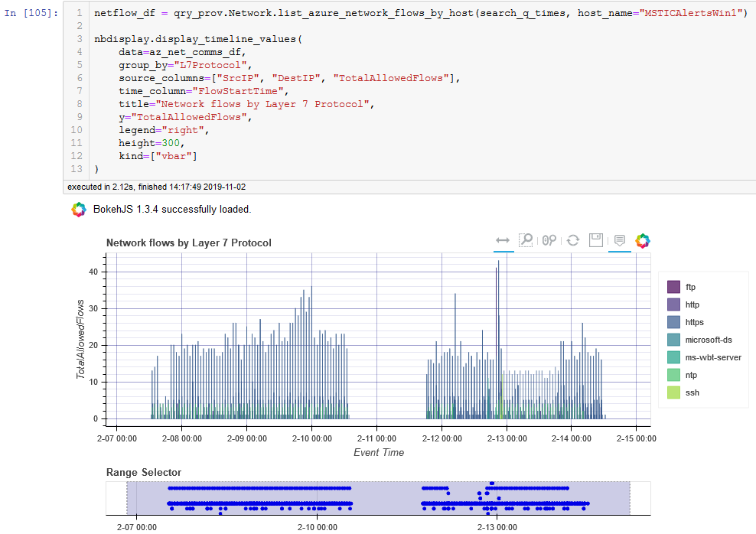Click the '2-08 00:00' tick label
Screen dimensions: 756x534
click(182, 438)
